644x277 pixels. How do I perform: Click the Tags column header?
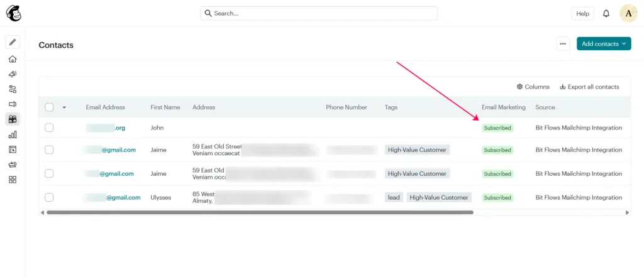[391, 107]
